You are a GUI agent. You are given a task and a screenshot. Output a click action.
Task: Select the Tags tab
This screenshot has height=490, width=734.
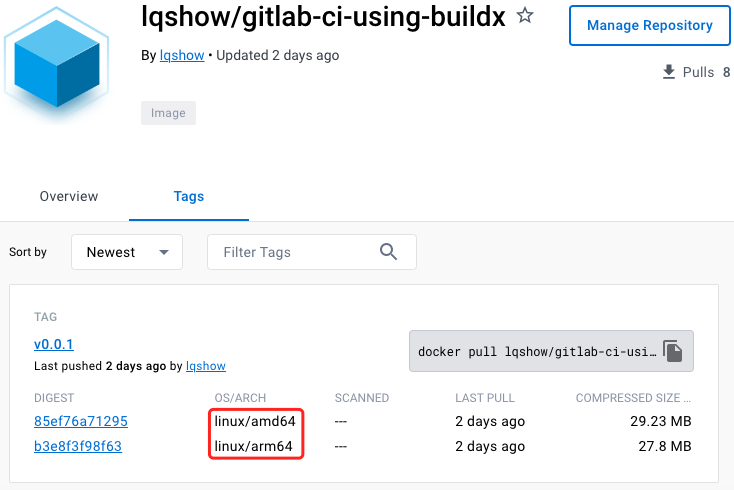tap(189, 196)
